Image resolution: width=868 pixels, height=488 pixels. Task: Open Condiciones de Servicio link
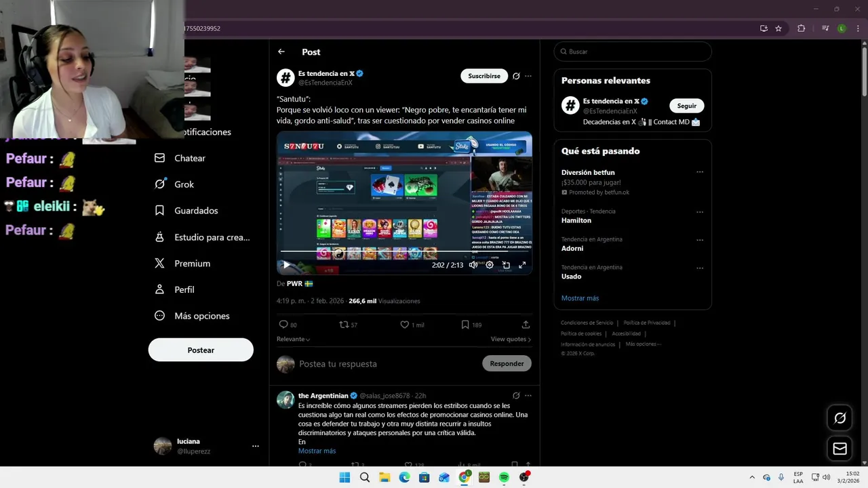(x=587, y=323)
